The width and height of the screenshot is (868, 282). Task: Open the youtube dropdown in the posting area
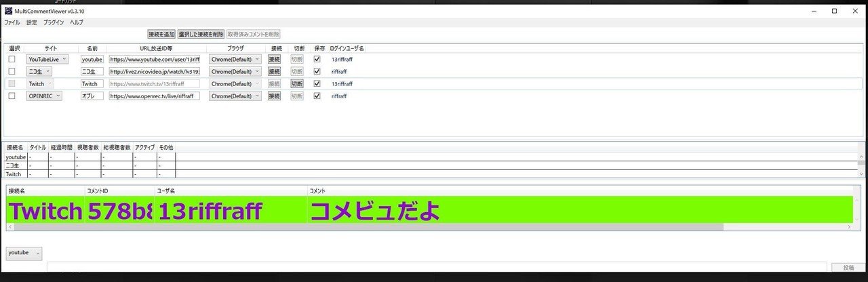tap(24, 253)
